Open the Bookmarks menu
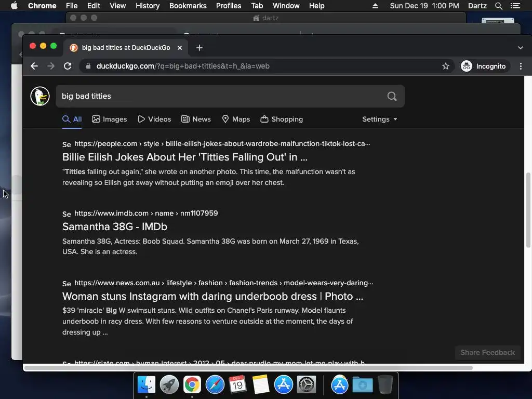The width and height of the screenshot is (532, 399). [188, 6]
